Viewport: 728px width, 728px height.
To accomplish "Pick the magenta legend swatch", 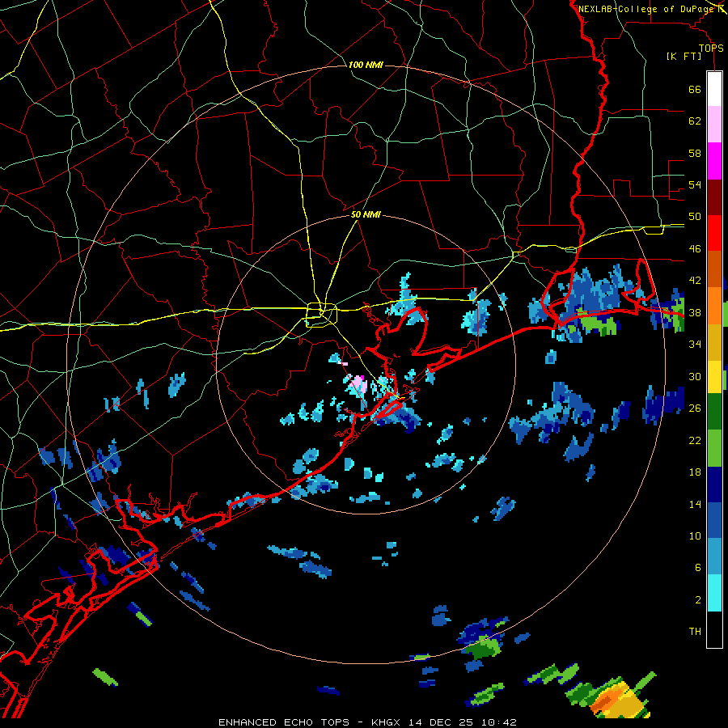I will [714, 161].
